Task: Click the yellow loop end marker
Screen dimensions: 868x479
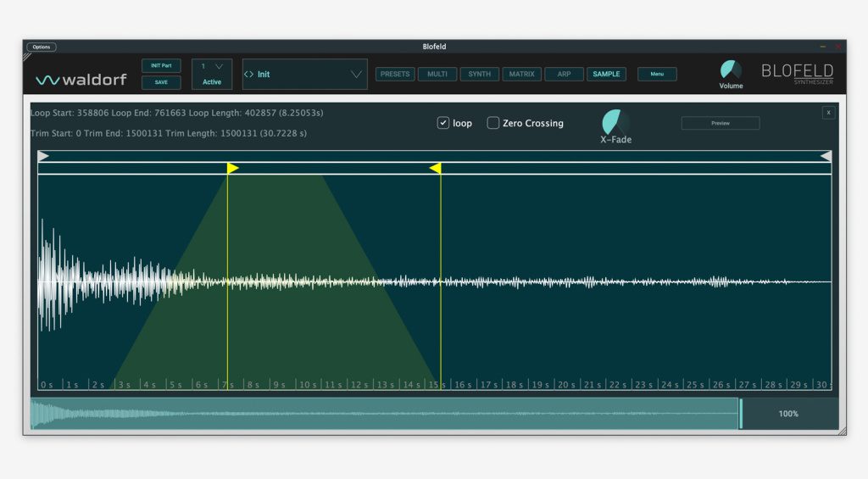Action: coord(436,168)
